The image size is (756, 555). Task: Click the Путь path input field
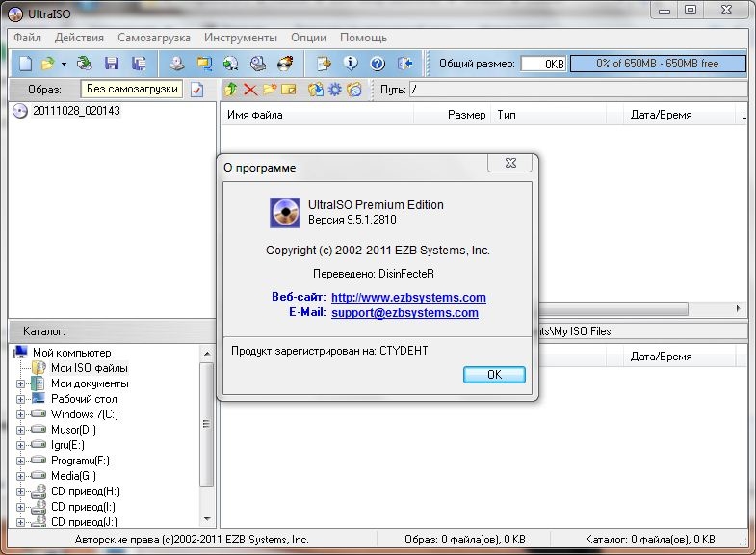578,90
